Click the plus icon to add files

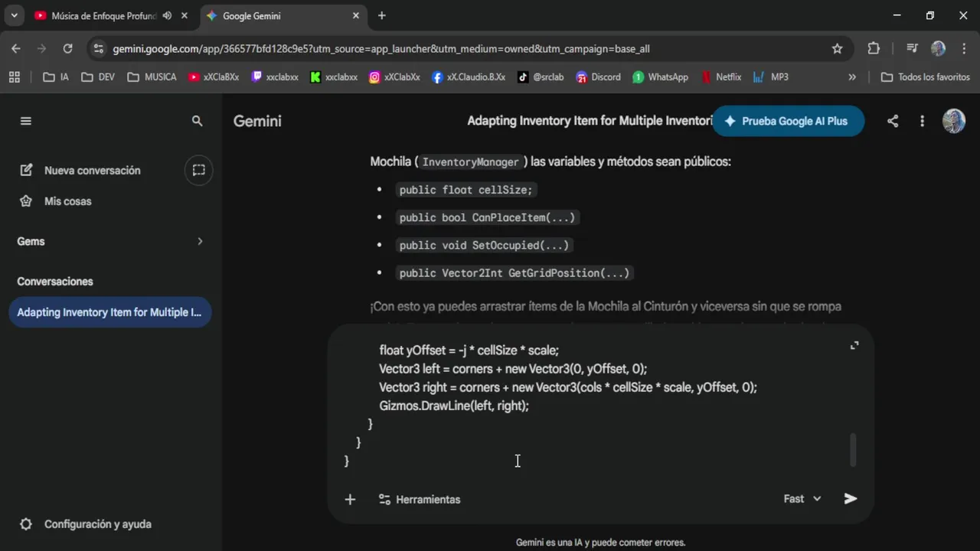[x=350, y=499]
